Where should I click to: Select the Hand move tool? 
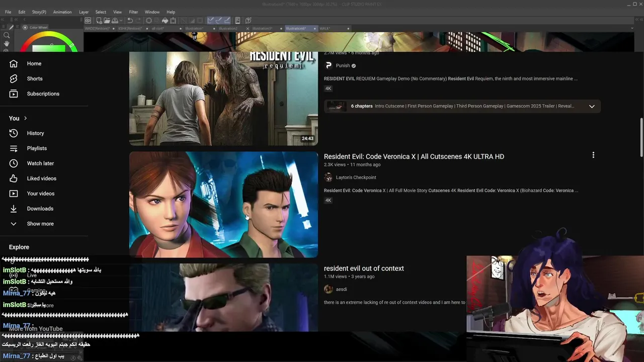7,44
